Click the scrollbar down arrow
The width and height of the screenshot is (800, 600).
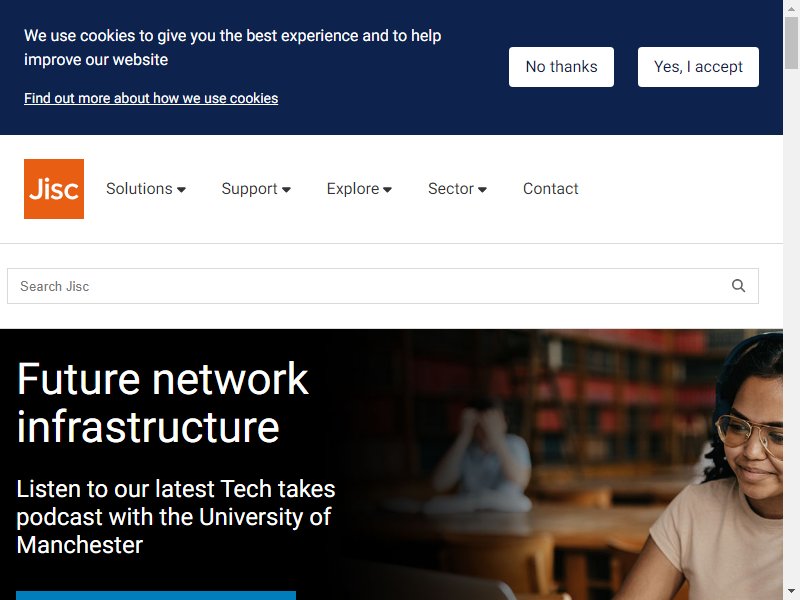[791, 592]
